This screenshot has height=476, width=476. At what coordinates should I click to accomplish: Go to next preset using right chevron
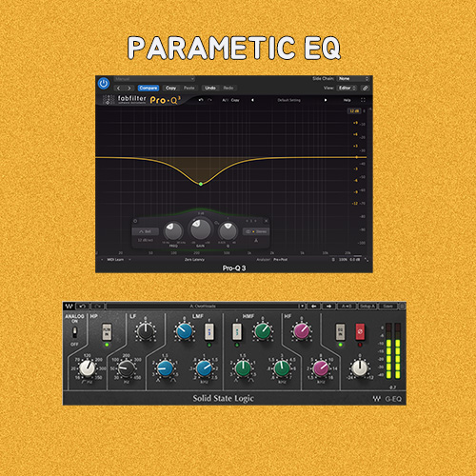point(129,89)
